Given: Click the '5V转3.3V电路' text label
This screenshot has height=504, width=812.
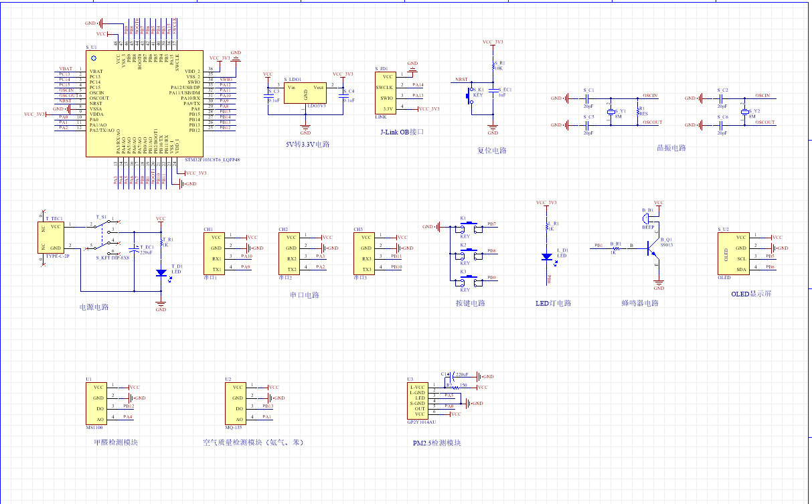Looking at the screenshot, I should click(x=307, y=144).
